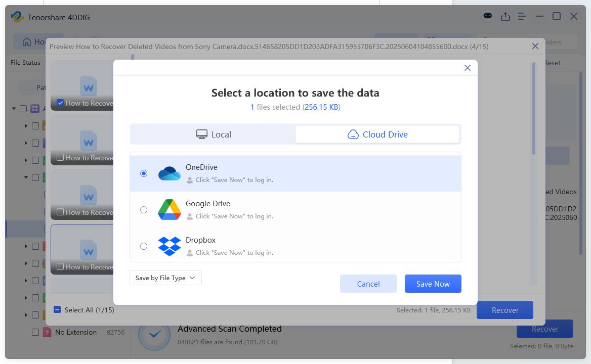
Task: Click the Dropbox login hint text
Action: (x=234, y=253)
